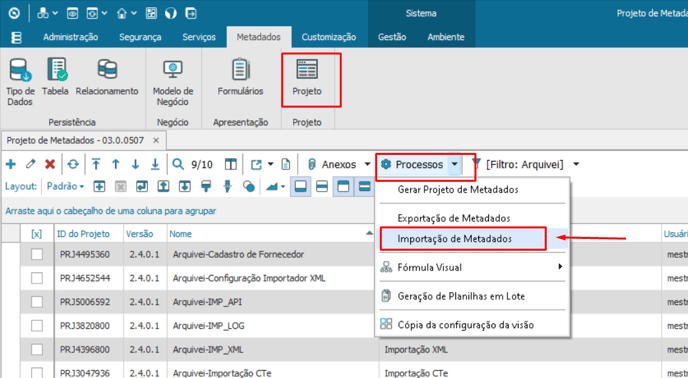The height and width of the screenshot is (378, 688).
Task: Delete the record with the red X icon
Action: pos(50,164)
